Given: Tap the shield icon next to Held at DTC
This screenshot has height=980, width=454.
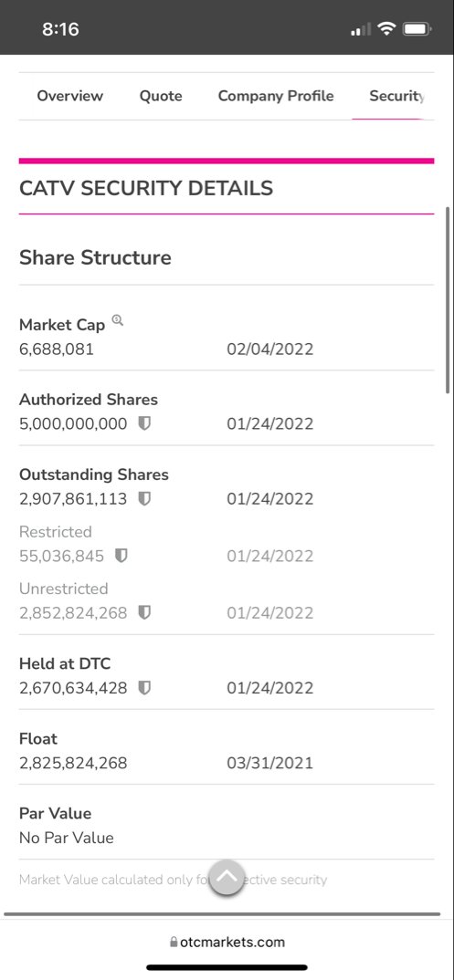Looking at the screenshot, I should (144, 688).
